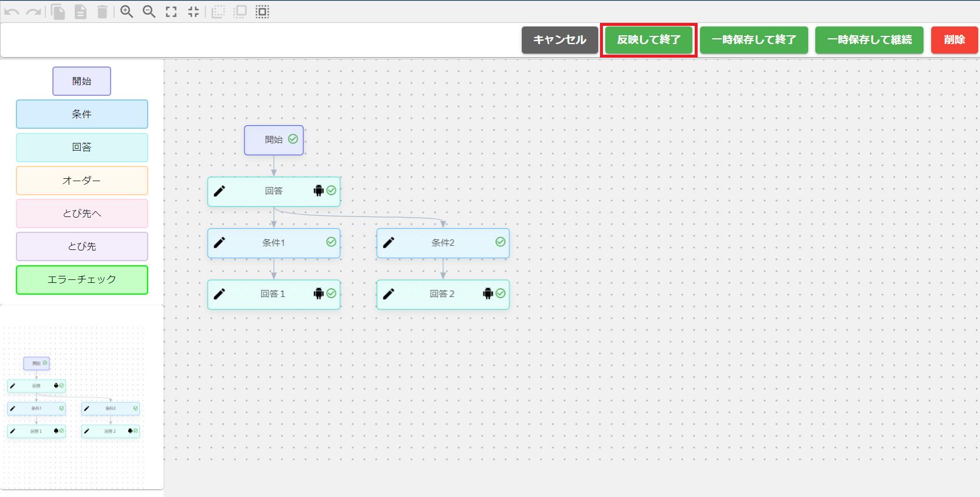980x497 pixels.
Task: Click the zoom in magnifier icon
Action: click(x=126, y=12)
